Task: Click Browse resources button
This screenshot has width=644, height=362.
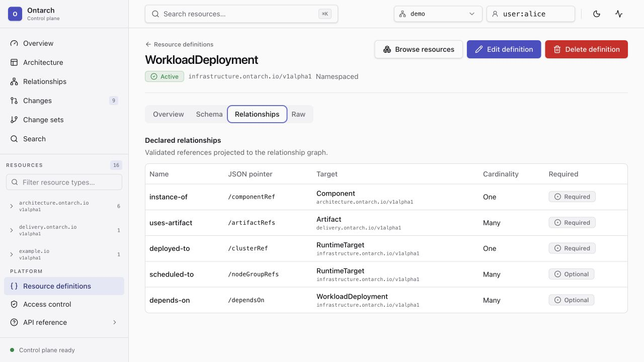Action: pos(419,49)
